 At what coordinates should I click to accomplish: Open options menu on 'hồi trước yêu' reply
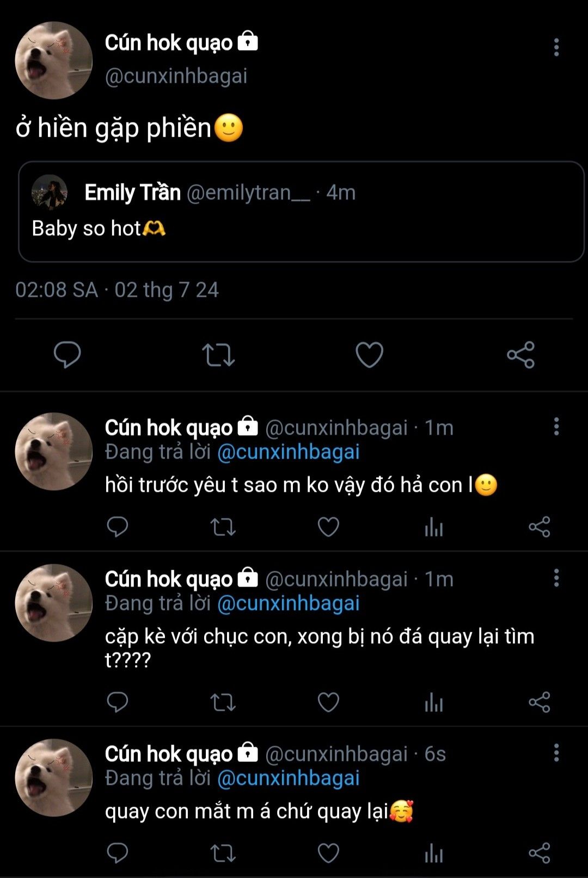556,426
